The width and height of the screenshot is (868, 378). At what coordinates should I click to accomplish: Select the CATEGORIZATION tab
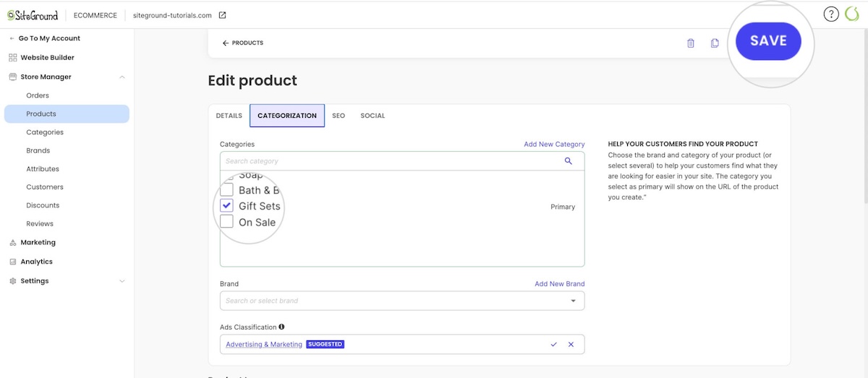coord(287,116)
